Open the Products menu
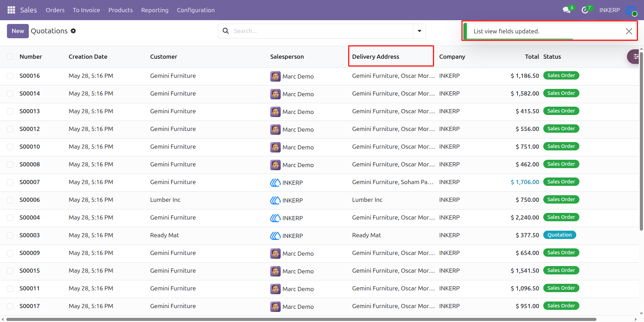Image resolution: width=644 pixels, height=322 pixels. point(121,10)
